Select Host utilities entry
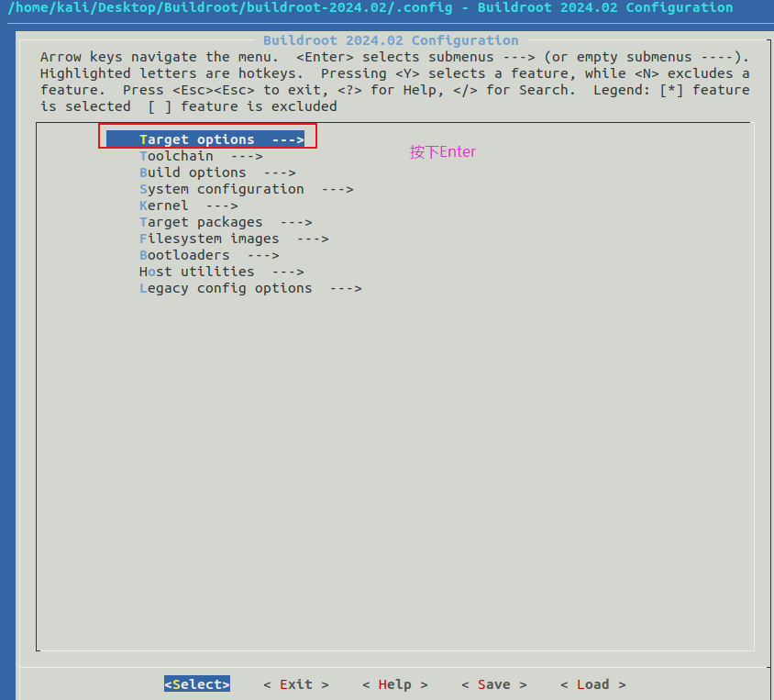 coord(222,272)
